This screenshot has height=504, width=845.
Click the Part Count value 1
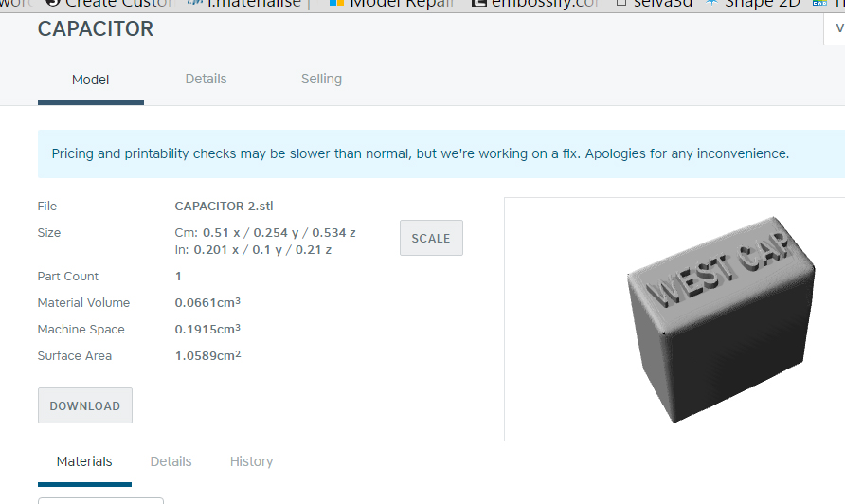(178, 276)
